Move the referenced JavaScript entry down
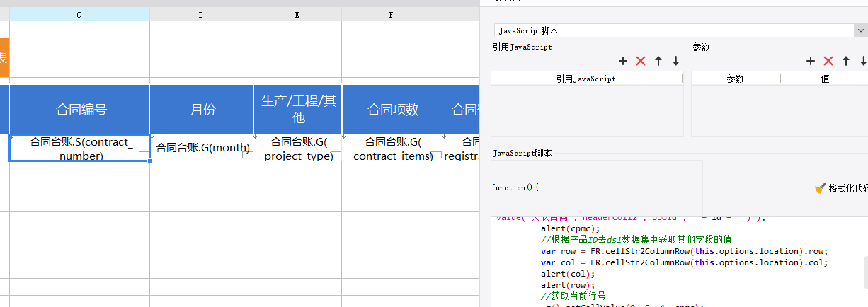The height and width of the screenshot is (307, 868). [x=676, y=62]
